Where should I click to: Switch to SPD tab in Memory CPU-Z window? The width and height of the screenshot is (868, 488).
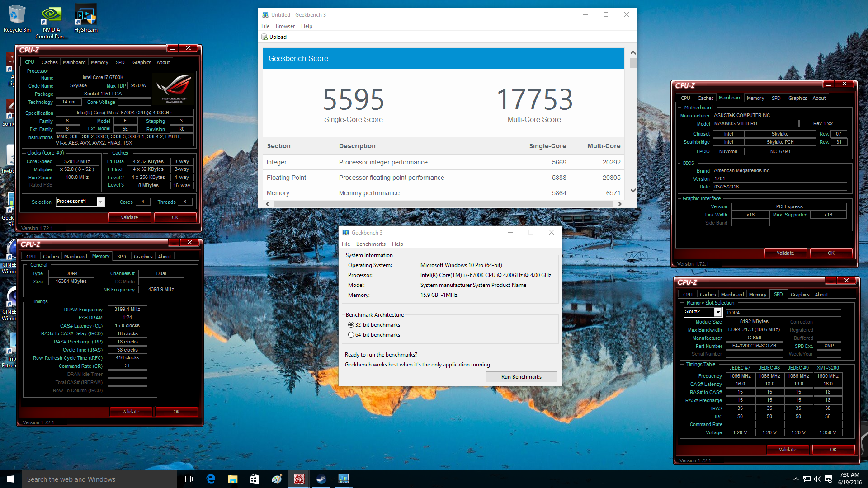(x=122, y=257)
